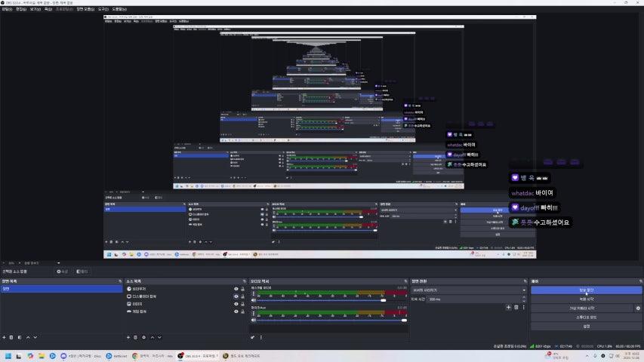The height and width of the screenshot is (362, 644).
Task: Move source down with the source list down arrow
Action: [159, 337]
